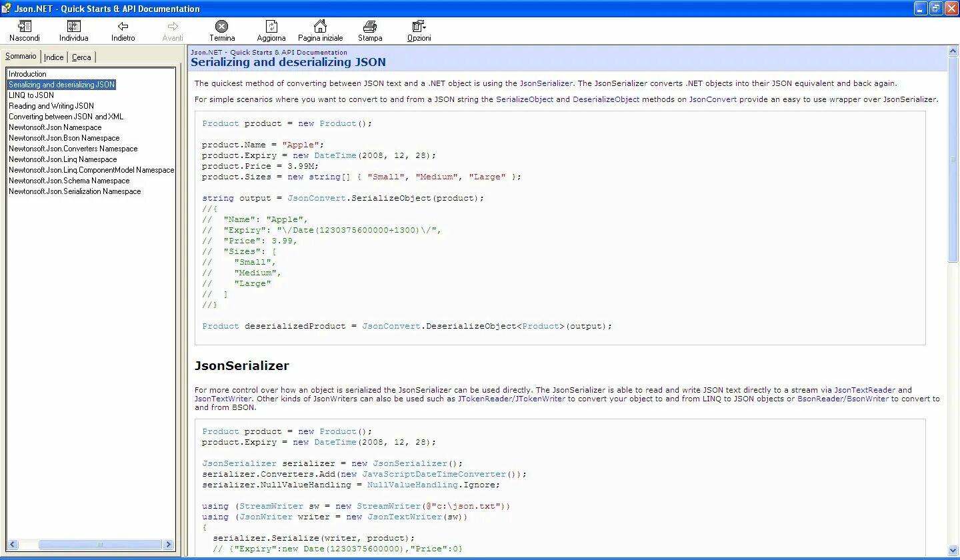Open Newtonsoft.Json.Serialization Namespace entry
Viewport: 960px width, 560px height.
point(75,191)
